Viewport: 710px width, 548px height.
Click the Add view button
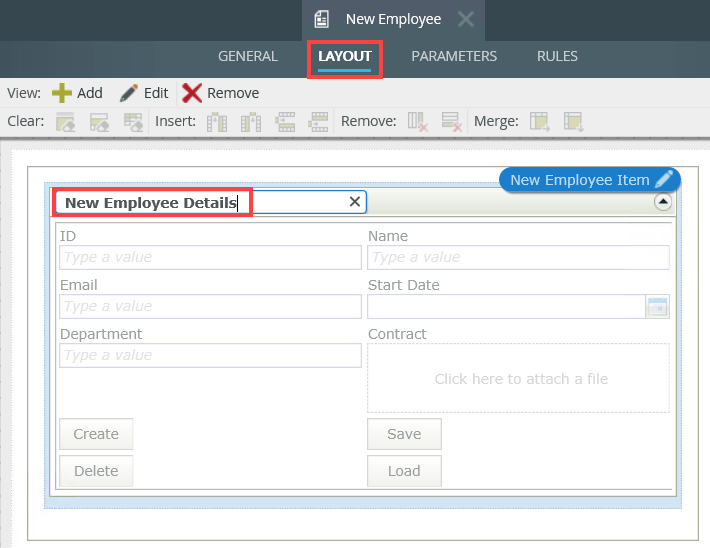coord(77,93)
